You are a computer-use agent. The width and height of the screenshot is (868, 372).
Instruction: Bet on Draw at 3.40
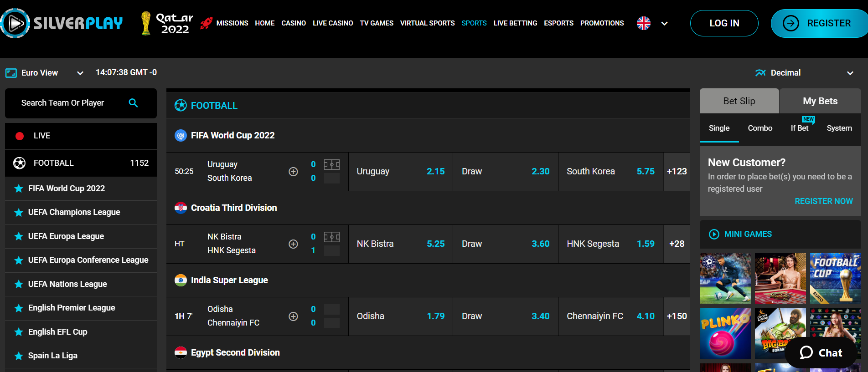pos(506,316)
